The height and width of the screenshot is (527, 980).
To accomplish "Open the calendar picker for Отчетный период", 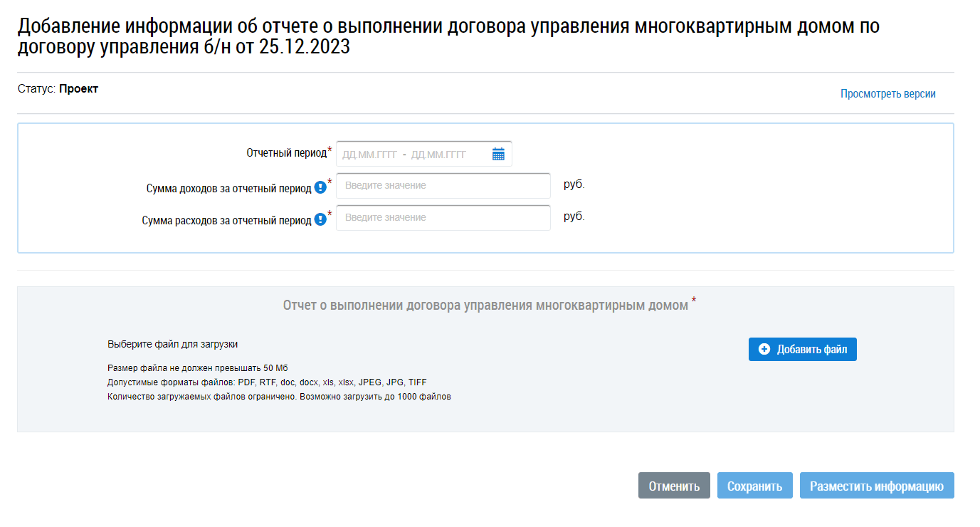I will 498,154.
